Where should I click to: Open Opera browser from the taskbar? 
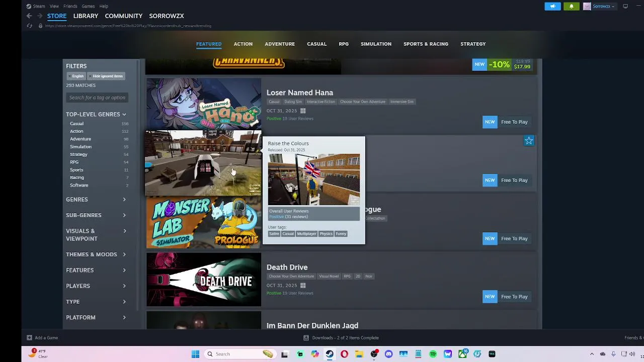(x=344, y=354)
